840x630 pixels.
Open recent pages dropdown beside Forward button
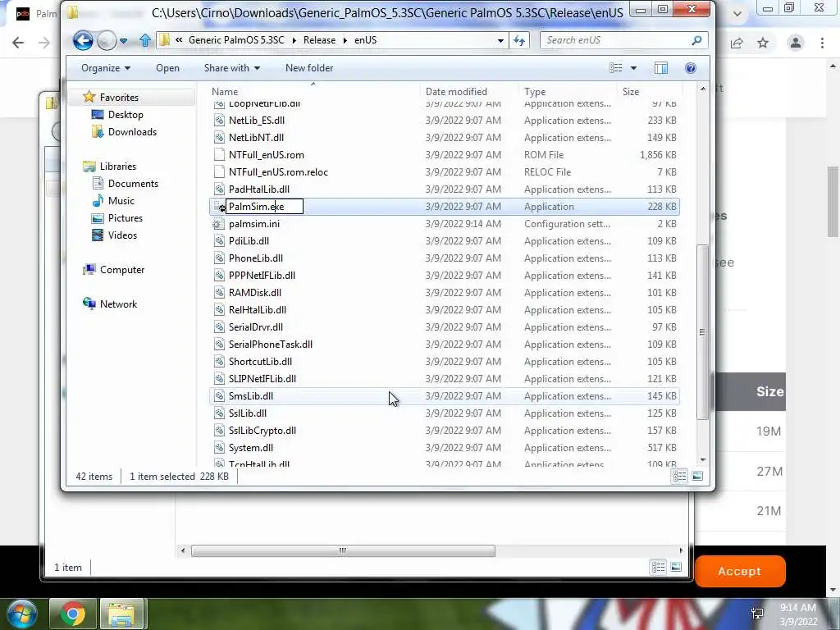point(124,41)
